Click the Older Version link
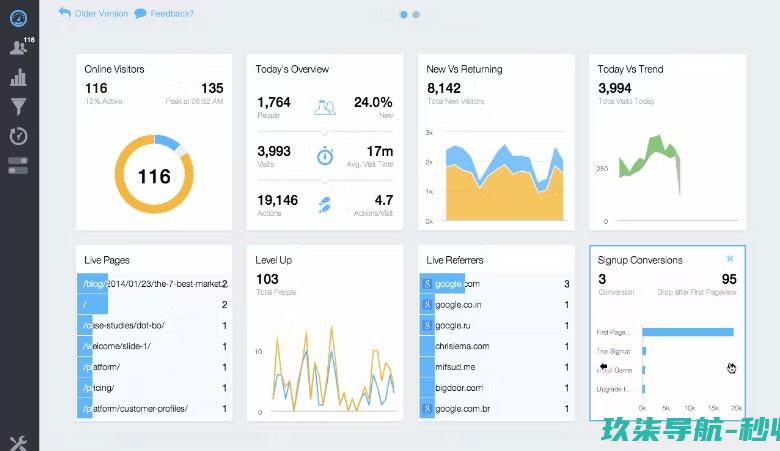Viewport: 780px width, 451px height. (x=94, y=13)
